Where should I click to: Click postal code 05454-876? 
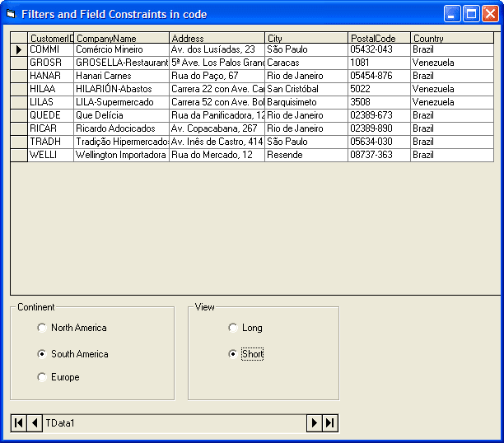380,77
